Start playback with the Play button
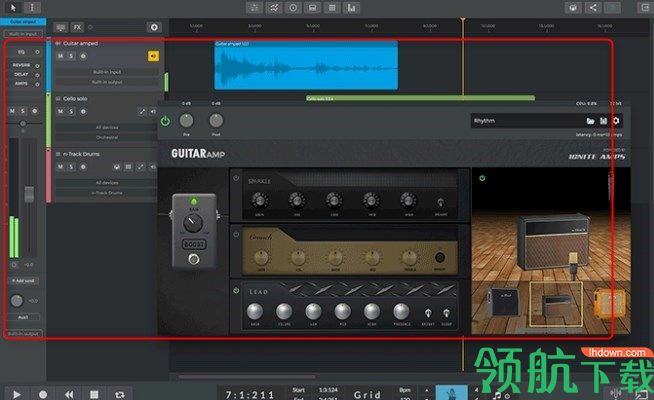The height and width of the screenshot is (400, 654). click(17, 394)
